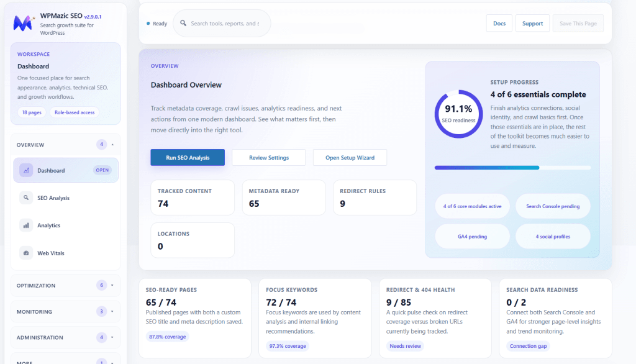
Task: Click the 4 of 6 core modules active pill
Action: pos(472,206)
